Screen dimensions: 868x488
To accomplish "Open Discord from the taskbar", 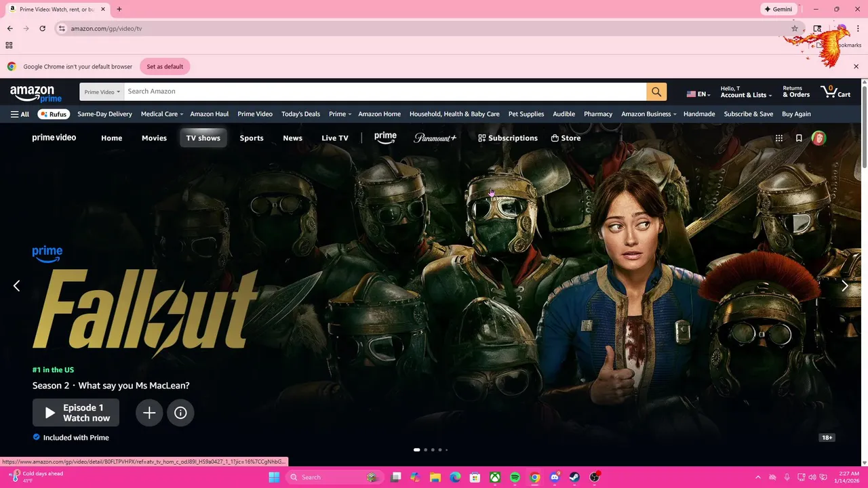I will coord(555,477).
